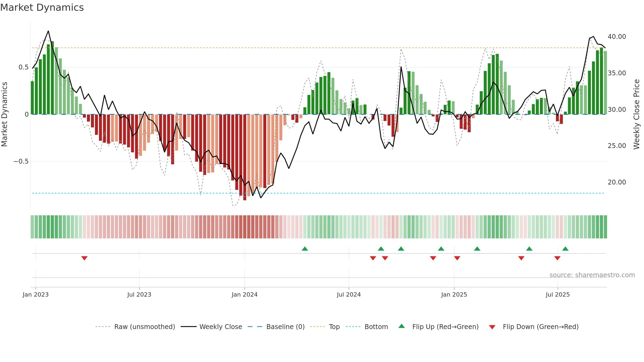This screenshot has width=644, height=362.
Task: Click the 'Weekly Close Price' right axis label
Action: (x=636, y=114)
